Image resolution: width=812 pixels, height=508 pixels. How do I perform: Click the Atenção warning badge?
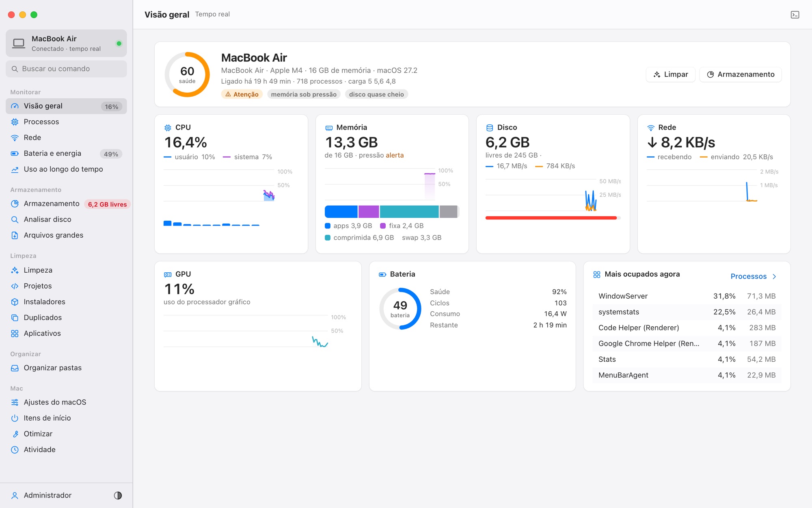point(242,94)
